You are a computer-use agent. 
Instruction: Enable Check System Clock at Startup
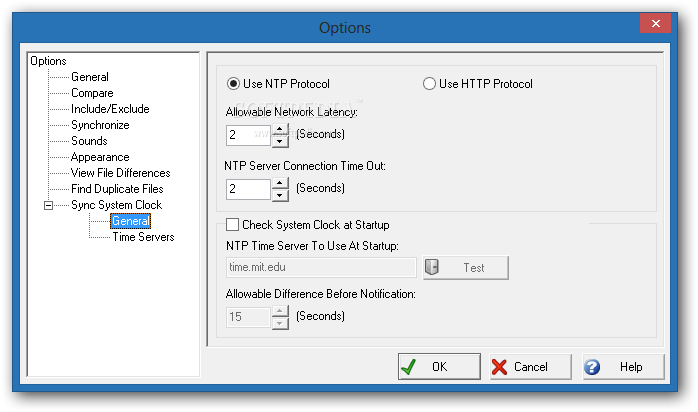coord(232,225)
